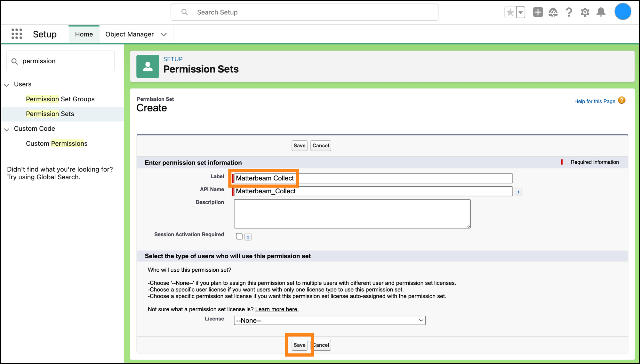Open the App Launcher grid icon

[x=17, y=34]
